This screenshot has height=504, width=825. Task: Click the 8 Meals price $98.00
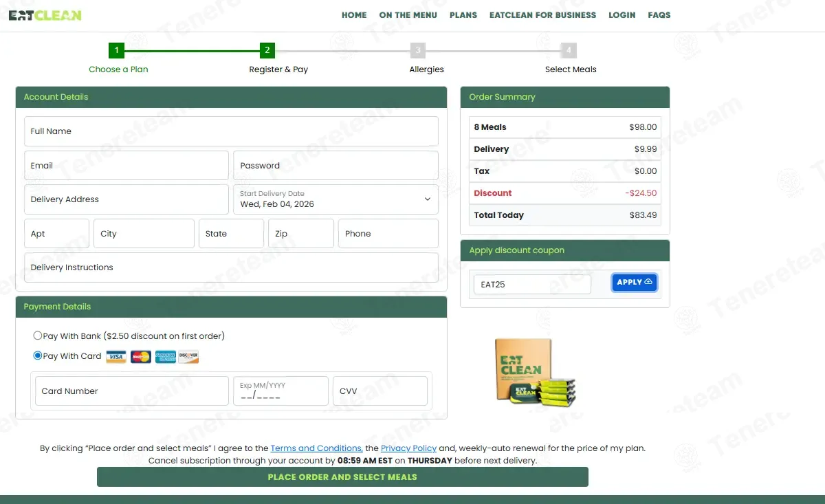pos(643,127)
